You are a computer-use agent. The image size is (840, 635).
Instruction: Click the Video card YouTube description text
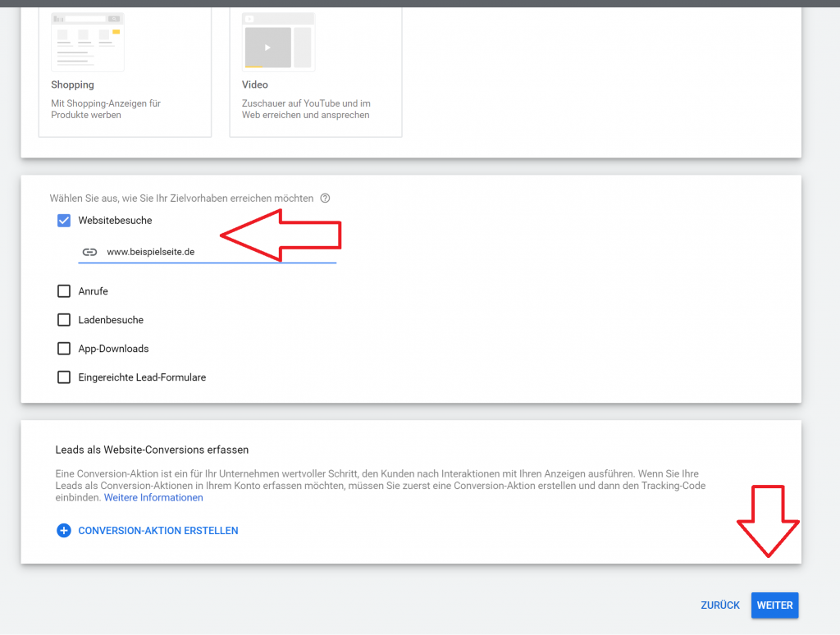coord(306,109)
